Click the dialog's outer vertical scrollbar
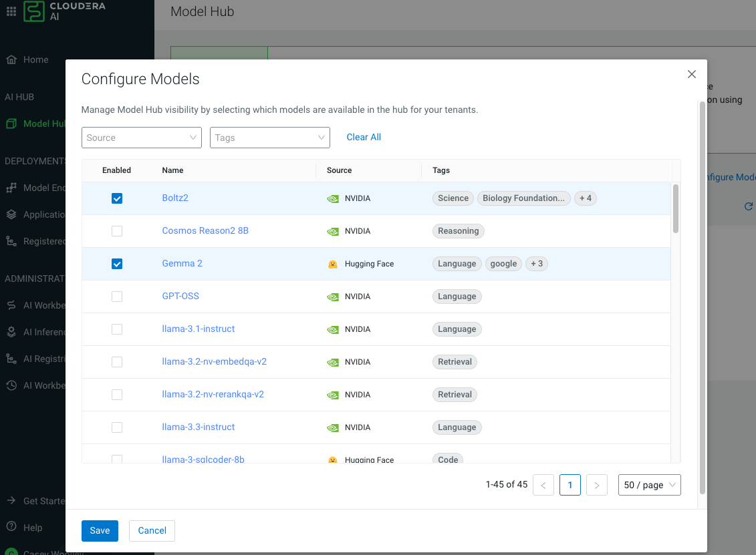The width and height of the screenshot is (756, 555). (702, 298)
